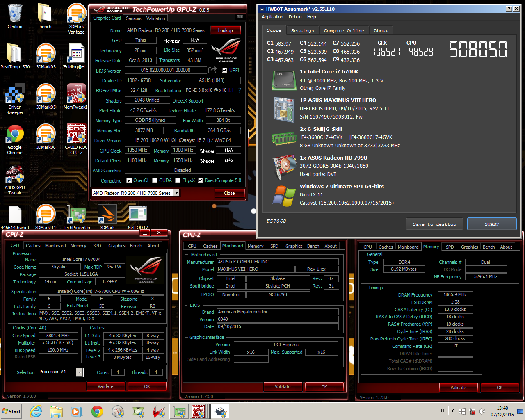Launch Driver Sweeper from the desktop
The width and height of the screenshot is (525, 420).
15,99
